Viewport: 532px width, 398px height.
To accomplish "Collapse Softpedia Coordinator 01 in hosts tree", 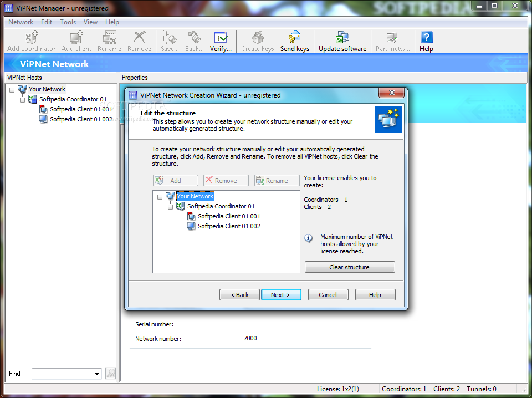I will (x=22, y=100).
